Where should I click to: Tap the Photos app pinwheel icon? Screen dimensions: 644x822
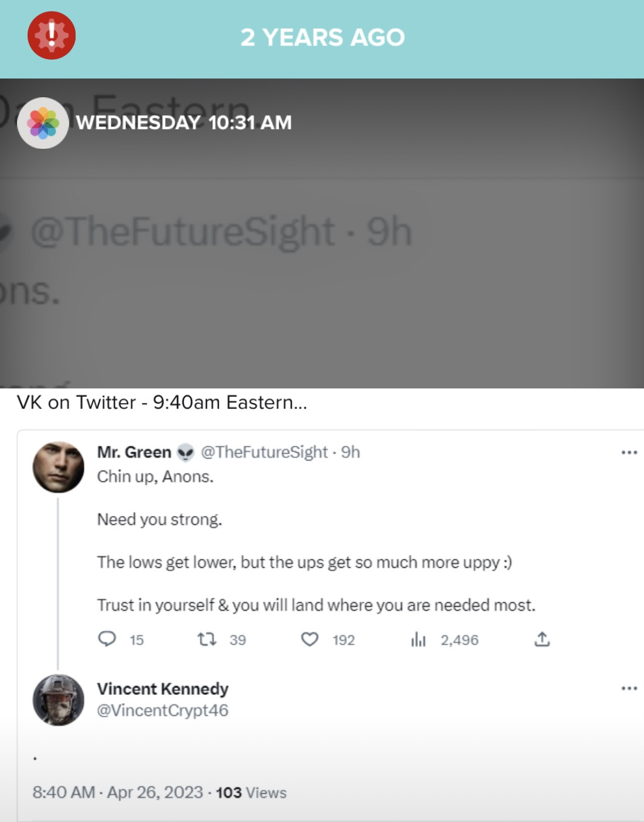click(x=43, y=123)
